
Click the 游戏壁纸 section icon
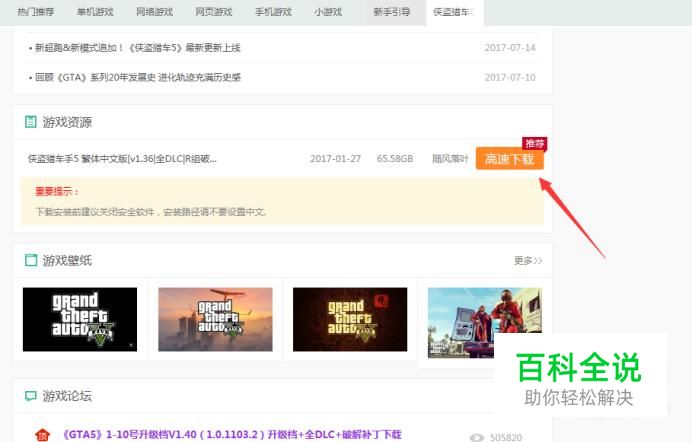tap(31, 260)
